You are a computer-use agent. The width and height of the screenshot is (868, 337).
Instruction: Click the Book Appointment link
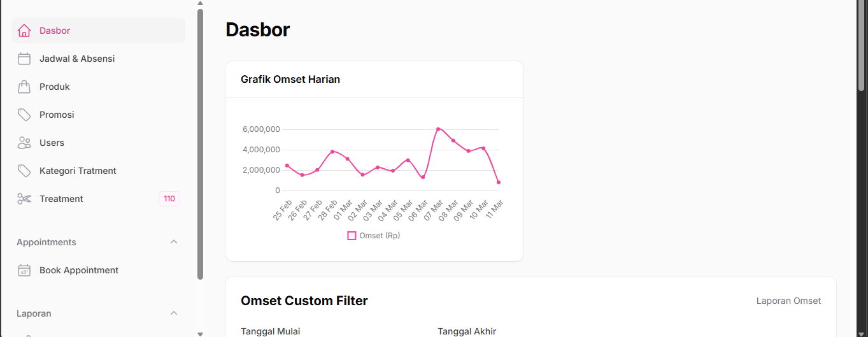click(79, 270)
